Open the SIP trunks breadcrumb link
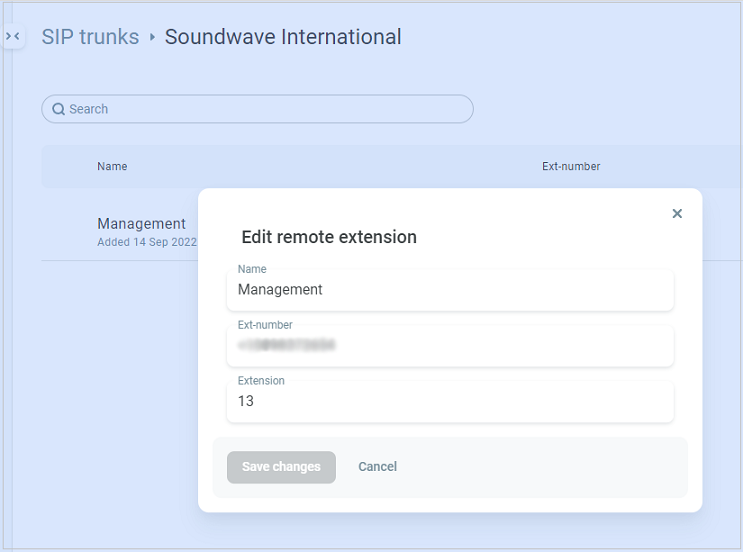The image size is (743, 552). click(x=90, y=37)
